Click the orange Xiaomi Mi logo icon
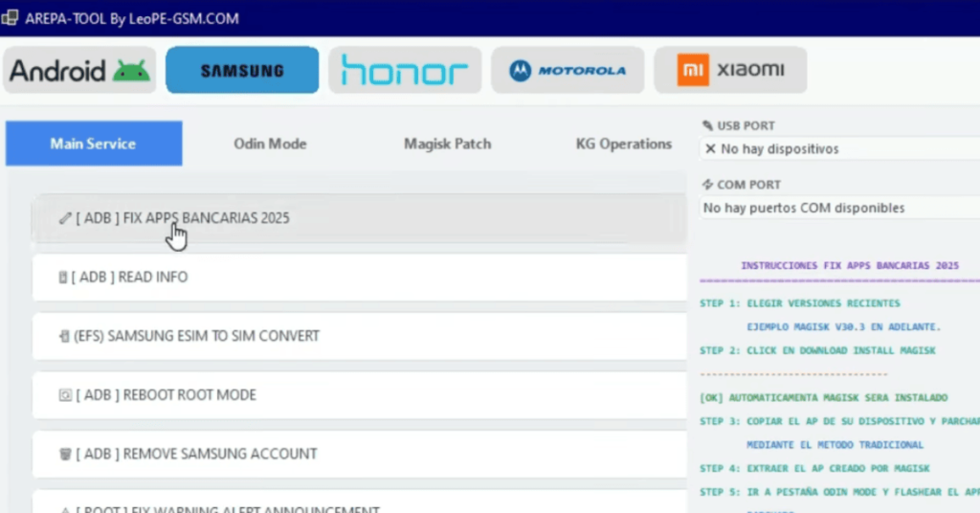980x513 pixels. click(693, 70)
